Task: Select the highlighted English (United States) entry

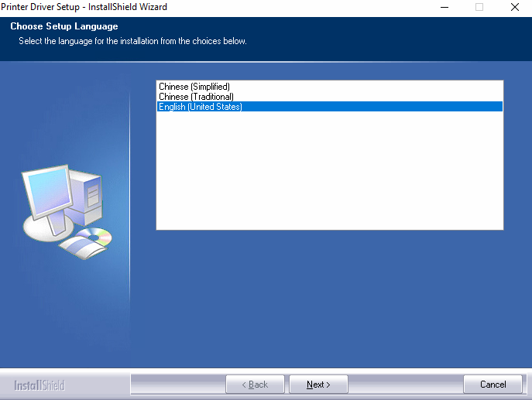Action: click(x=201, y=107)
